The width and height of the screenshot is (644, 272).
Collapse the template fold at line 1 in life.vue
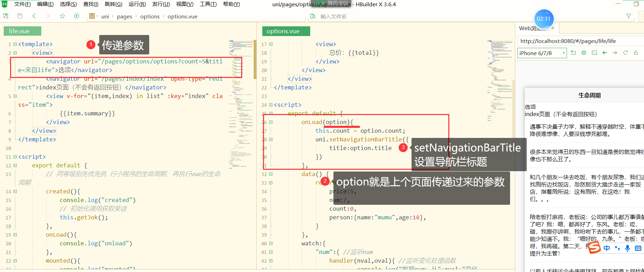(x=15, y=44)
